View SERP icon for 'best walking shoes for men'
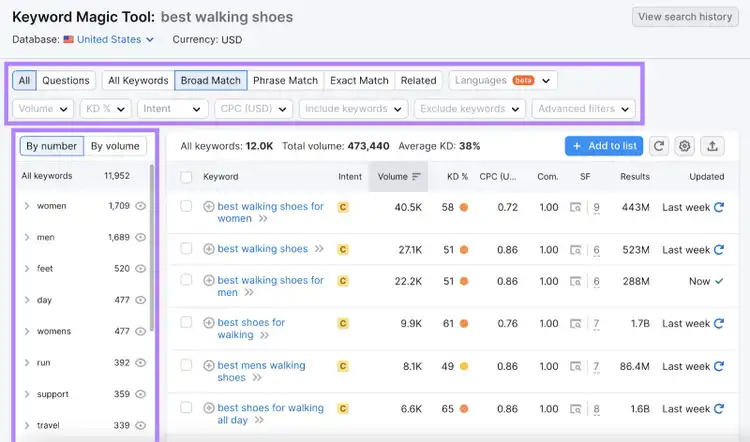 click(x=575, y=282)
